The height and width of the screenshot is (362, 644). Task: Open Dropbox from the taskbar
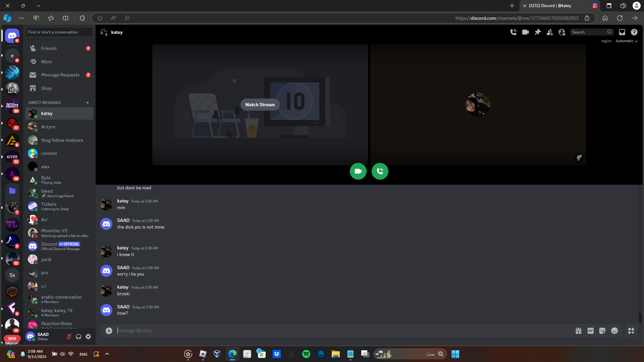[x=276, y=354]
